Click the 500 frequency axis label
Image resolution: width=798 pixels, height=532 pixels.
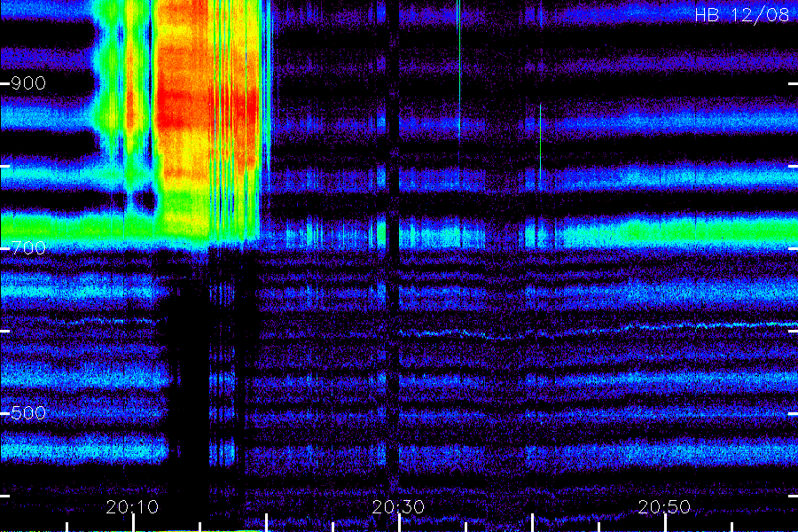click(28, 413)
